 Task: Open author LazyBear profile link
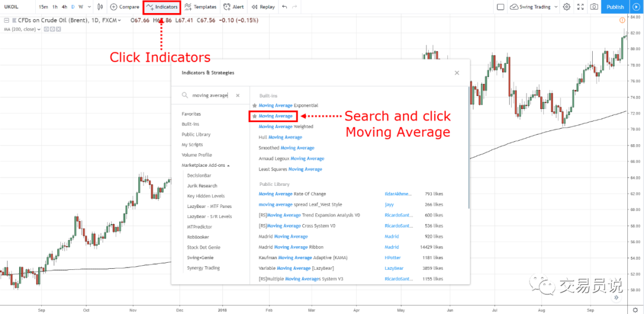tap(394, 269)
